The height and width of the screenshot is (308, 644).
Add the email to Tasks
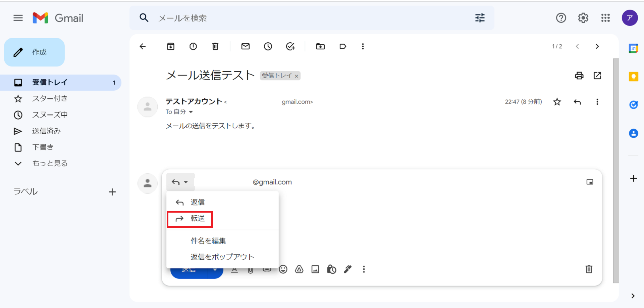point(290,46)
